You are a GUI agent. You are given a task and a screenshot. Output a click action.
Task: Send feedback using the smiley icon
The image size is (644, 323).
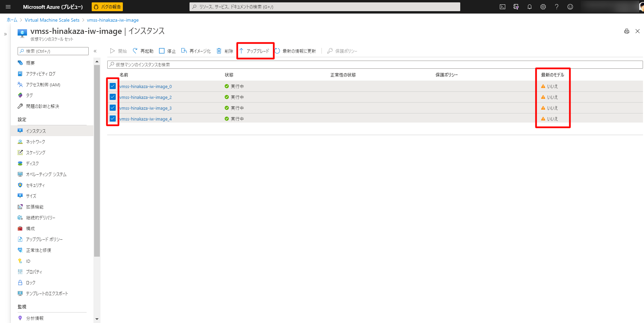[x=570, y=6]
